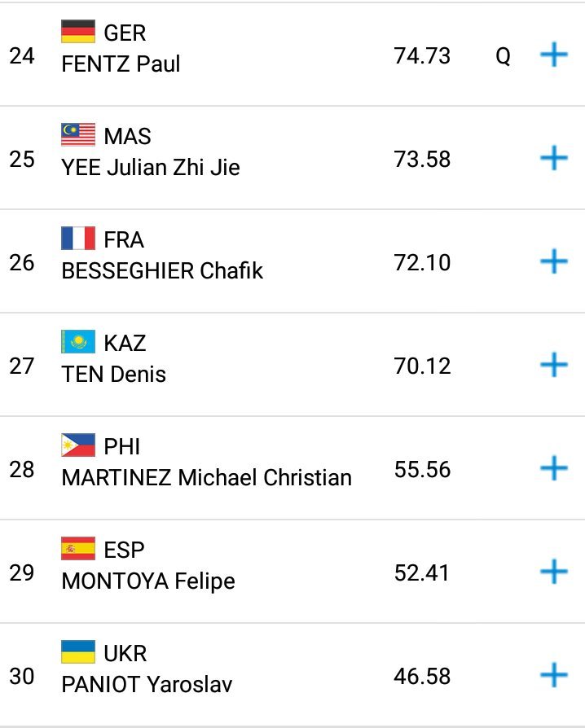The width and height of the screenshot is (585, 728).
Task: Expand details for MONTOYA Felipe
Action: point(554,572)
